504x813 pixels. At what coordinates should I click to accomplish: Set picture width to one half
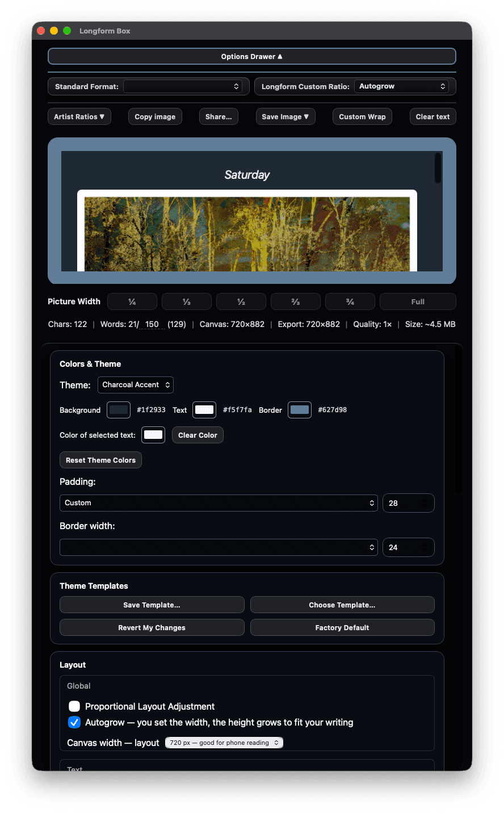pyautogui.click(x=241, y=301)
